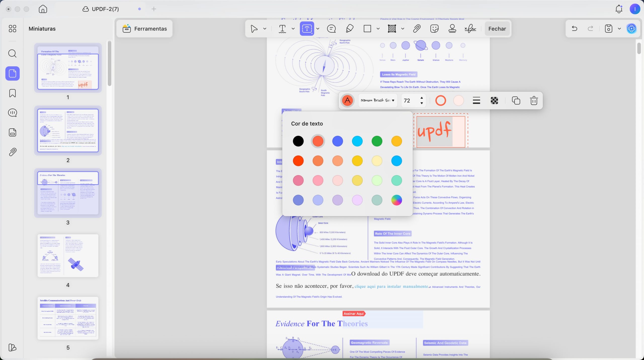Open the sticker tool
This screenshot has width=644, height=360.
coord(434,29)
